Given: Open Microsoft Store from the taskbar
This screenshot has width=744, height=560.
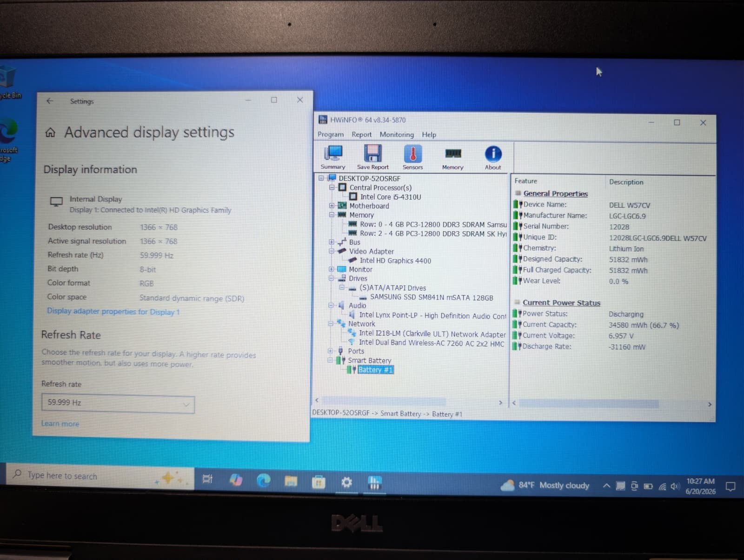Looking at the screenshot, I should pyautogui.click(x=319, y=482).
